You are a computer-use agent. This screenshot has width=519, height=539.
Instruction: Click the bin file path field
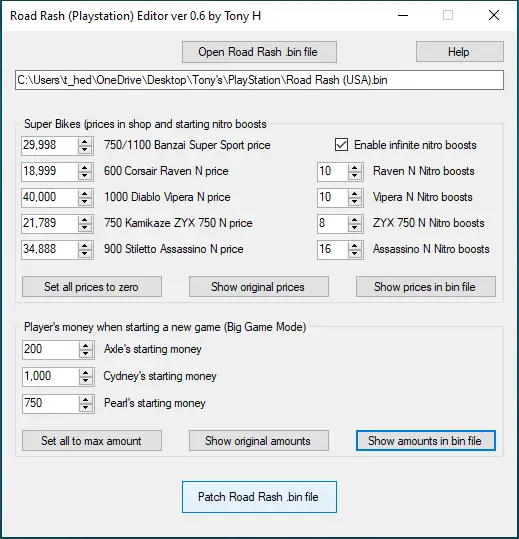click(259, 80)
